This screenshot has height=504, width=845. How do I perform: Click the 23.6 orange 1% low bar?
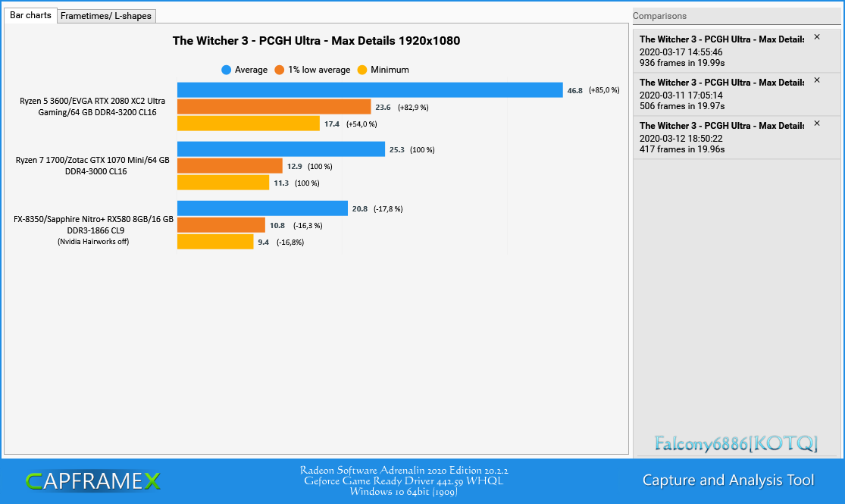[274, 107]
